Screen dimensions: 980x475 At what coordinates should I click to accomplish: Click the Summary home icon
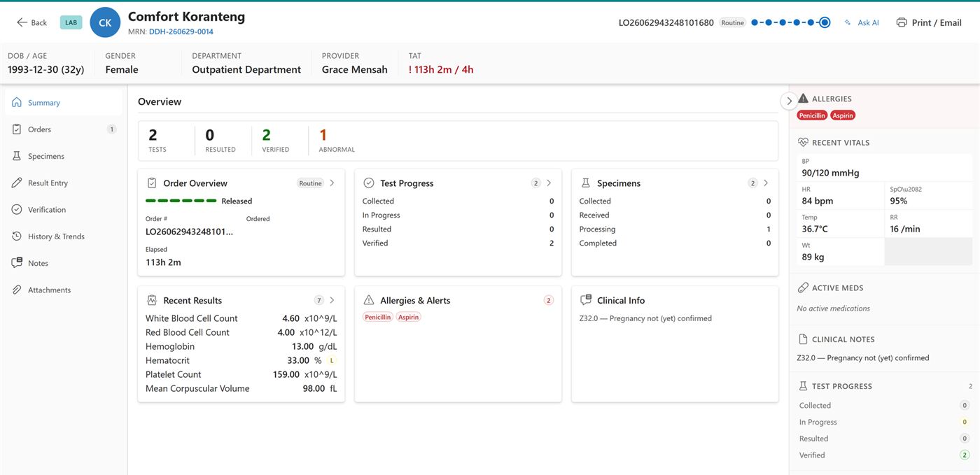17,102
